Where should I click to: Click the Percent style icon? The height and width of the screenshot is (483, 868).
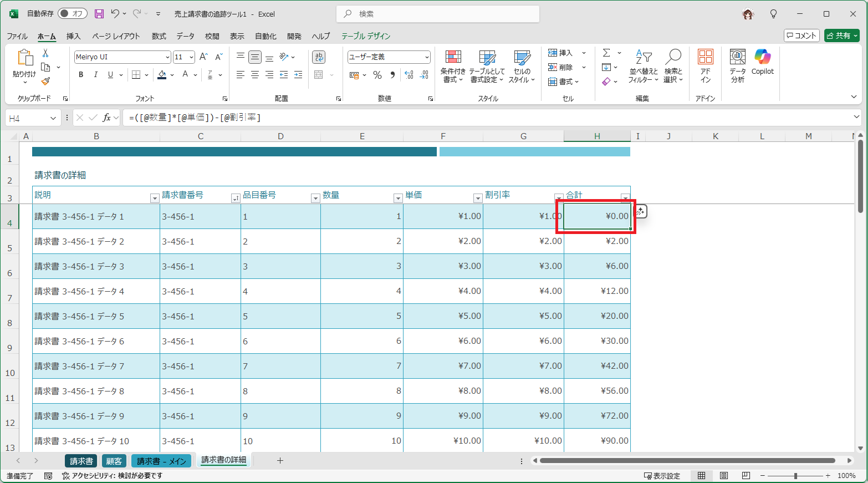pyautogui.click(x=377, y=75)
